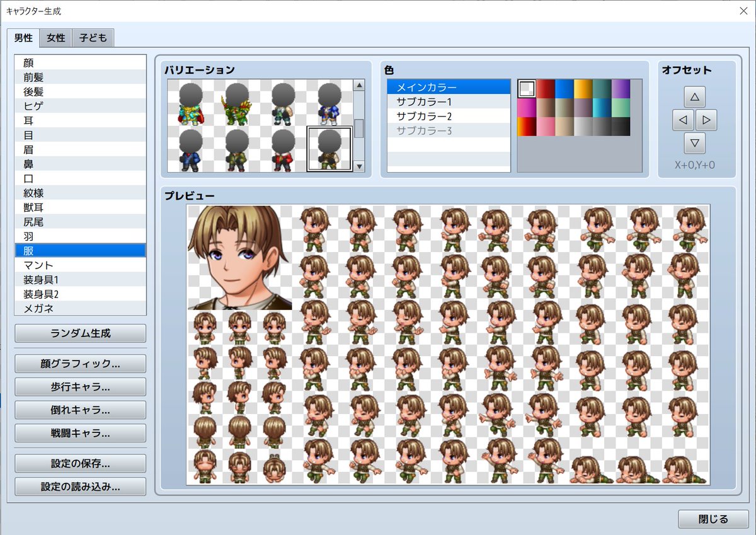Click the character face portrait in preview
The width and height of the screenshot is (756, 535).
(240, 257)
